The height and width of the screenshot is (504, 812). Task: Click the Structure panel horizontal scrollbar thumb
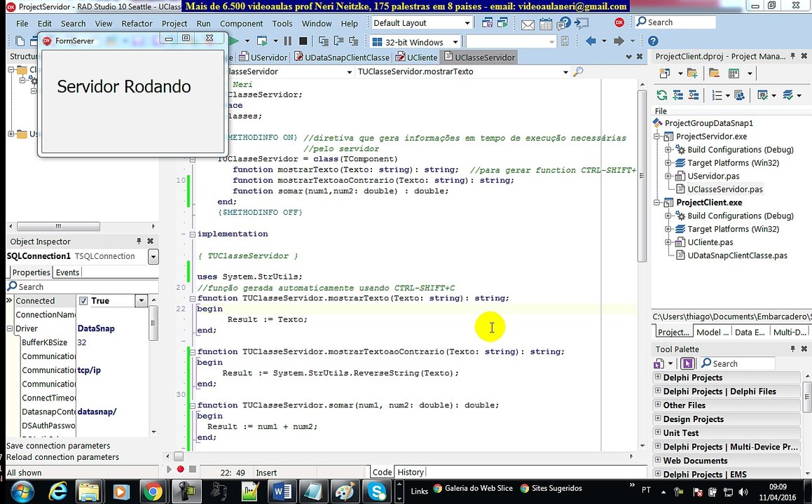[x=58, y=226]
